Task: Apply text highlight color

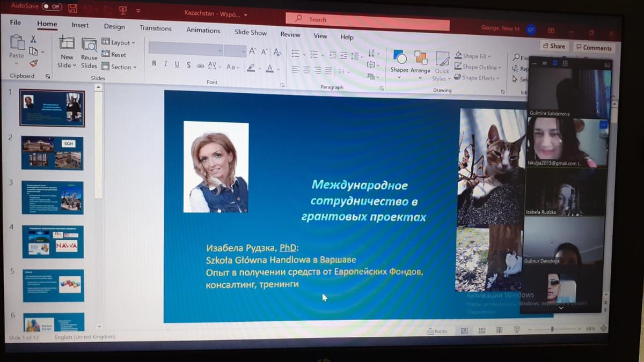Action: tap(252, 68)
